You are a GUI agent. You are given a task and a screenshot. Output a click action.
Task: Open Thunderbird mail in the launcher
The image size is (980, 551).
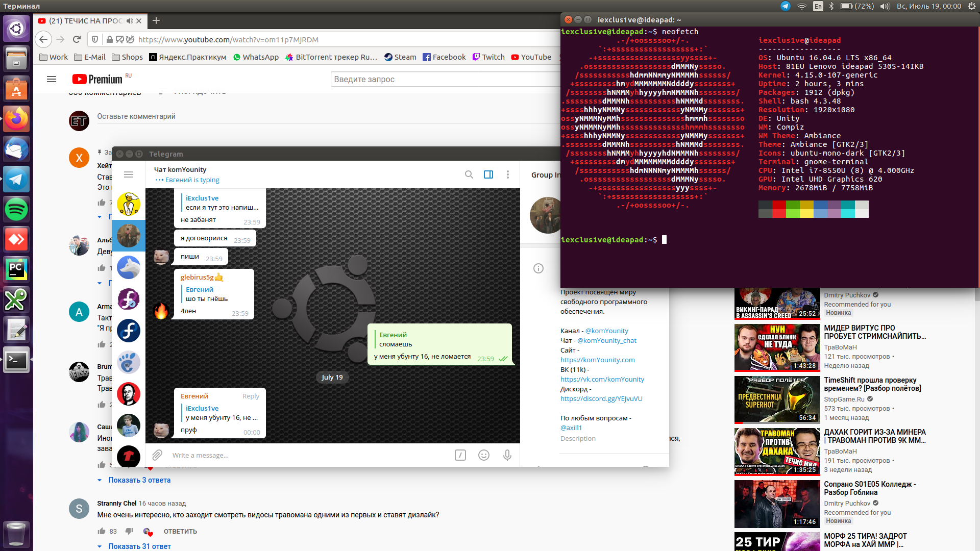[x=16, y=149]
